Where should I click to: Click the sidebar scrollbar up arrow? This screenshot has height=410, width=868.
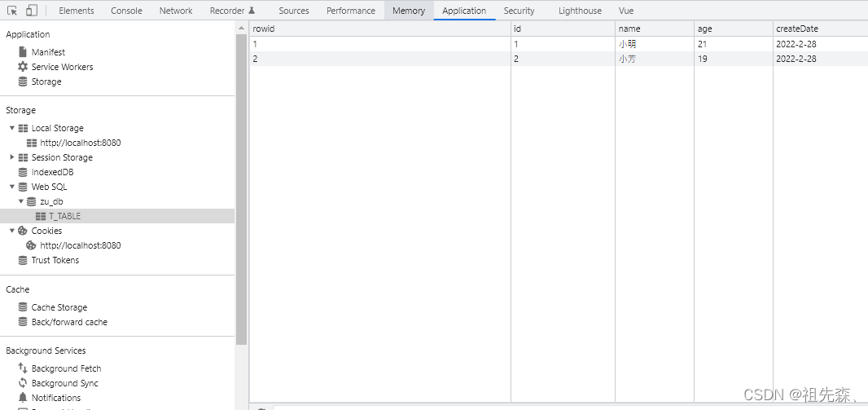click(241, 27)
